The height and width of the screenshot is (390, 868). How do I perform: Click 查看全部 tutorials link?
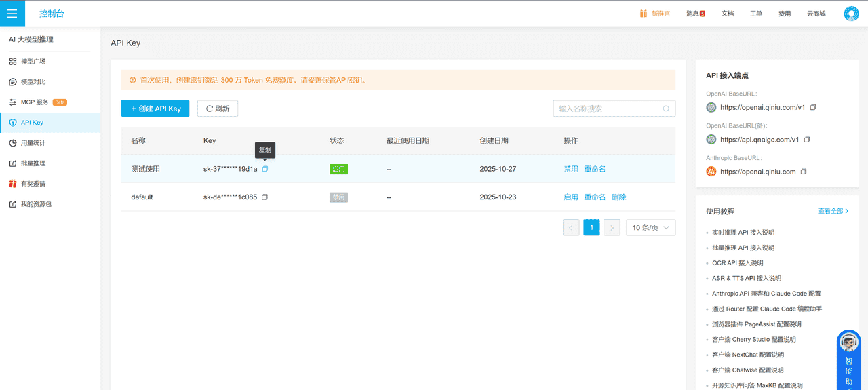(833, 212)
